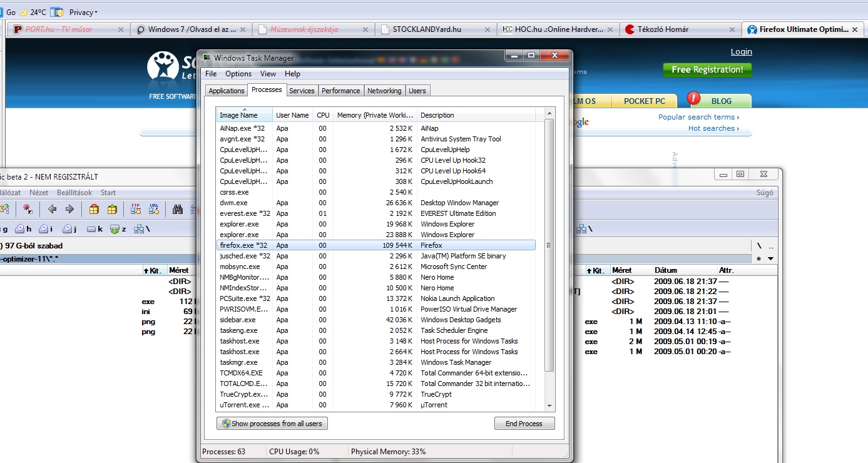Viewport: 868px width, 463px height.
Task: Open file search with the binoculars icon
Action: pyautogui.click(x=178, y=209)
